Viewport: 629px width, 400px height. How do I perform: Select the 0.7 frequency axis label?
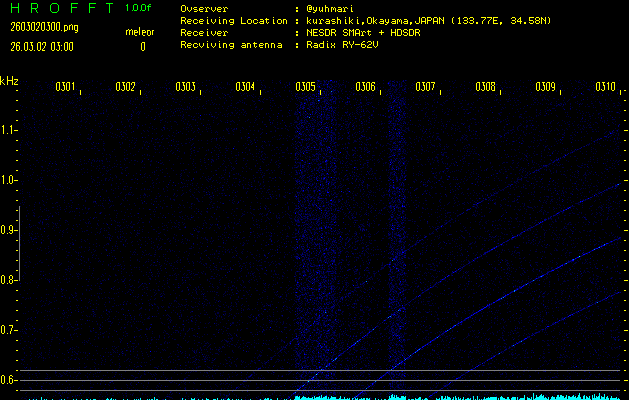pos(9,330)
